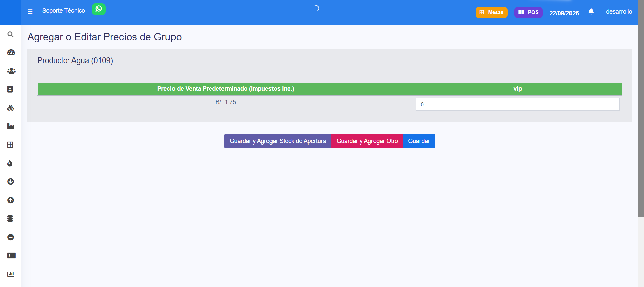
Task: Open the sidebar four-square grid icon
Action: (10, 145)
